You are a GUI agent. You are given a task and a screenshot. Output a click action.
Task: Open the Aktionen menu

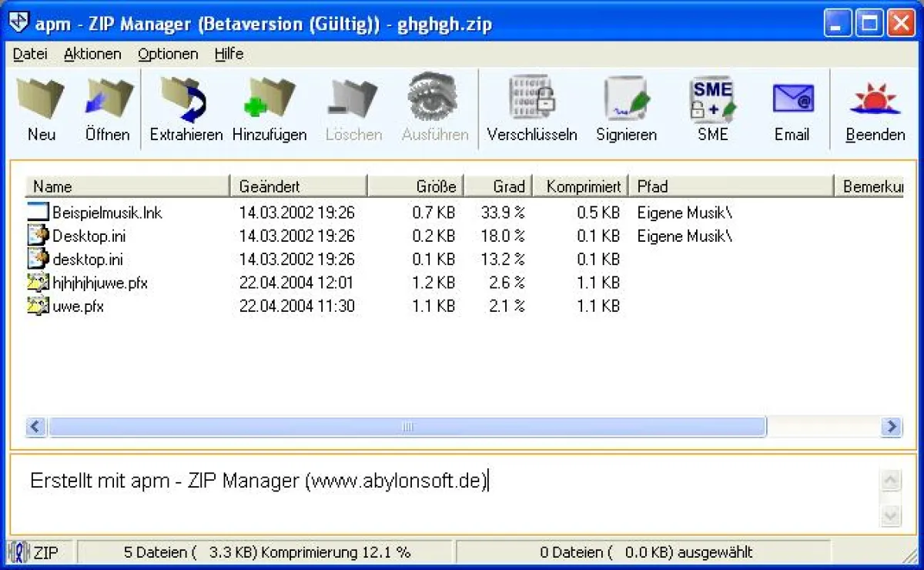point(92,54)
